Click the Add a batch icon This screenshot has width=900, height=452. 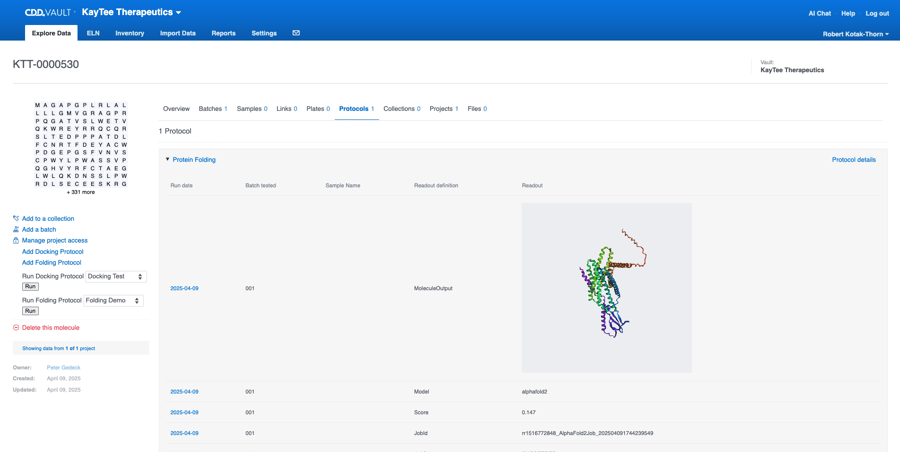tap(16, 230)
